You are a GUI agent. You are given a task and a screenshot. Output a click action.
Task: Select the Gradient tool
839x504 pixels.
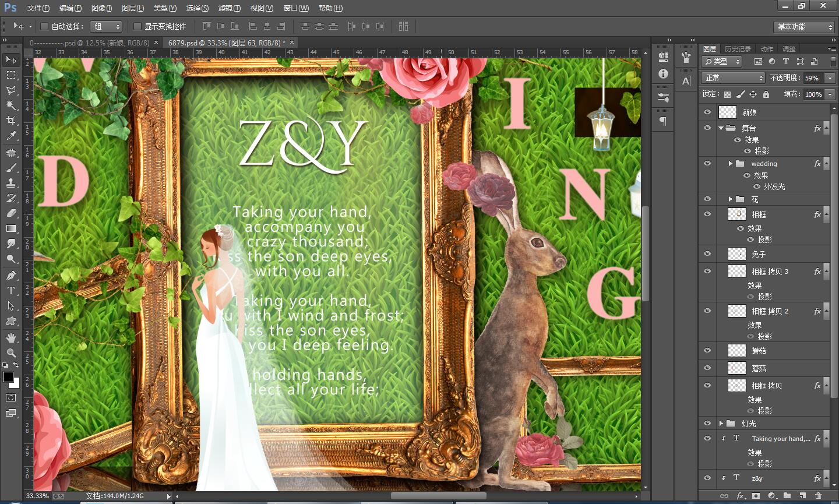click(11, 228)
